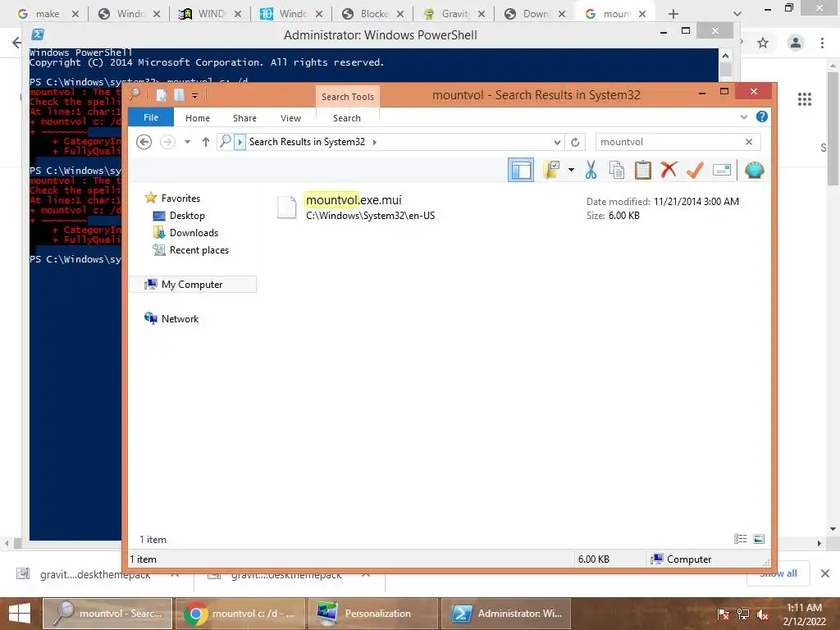Go back in Explorer navigation
Viewport: 840px width, 630px height.
tap(144, 142)
